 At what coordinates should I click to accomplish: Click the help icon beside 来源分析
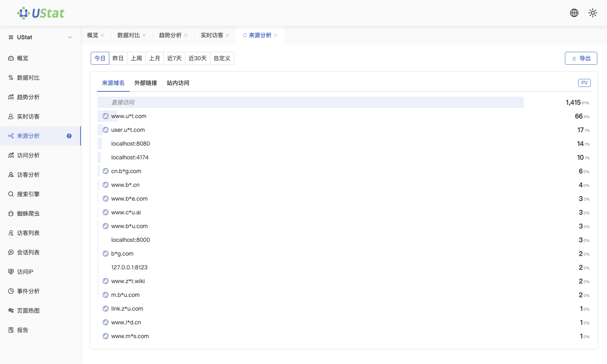click(69, 136)
